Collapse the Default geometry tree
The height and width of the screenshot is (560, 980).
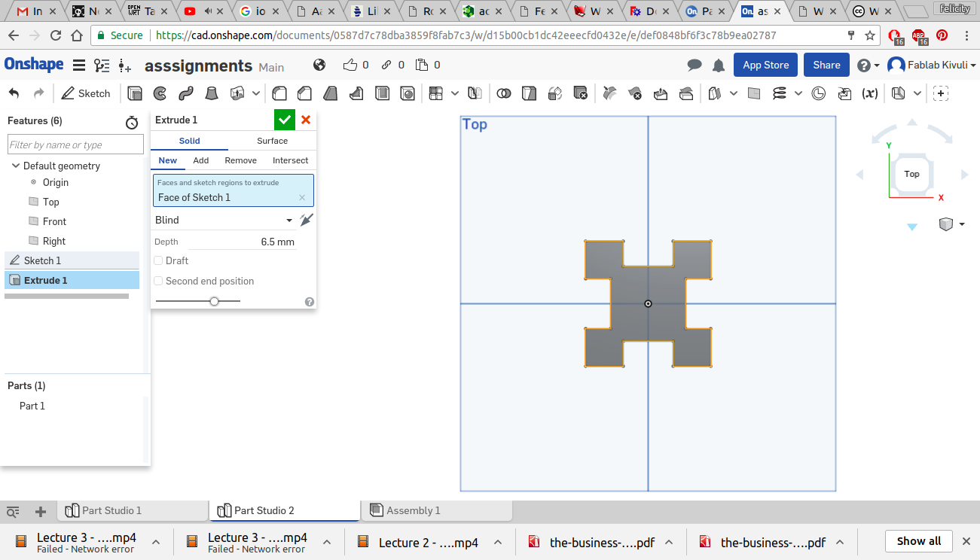[x=16, y=166]
